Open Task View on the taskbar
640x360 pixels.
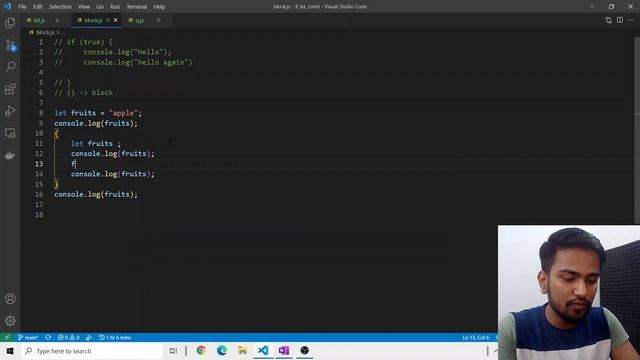click(x=173, y=351)
